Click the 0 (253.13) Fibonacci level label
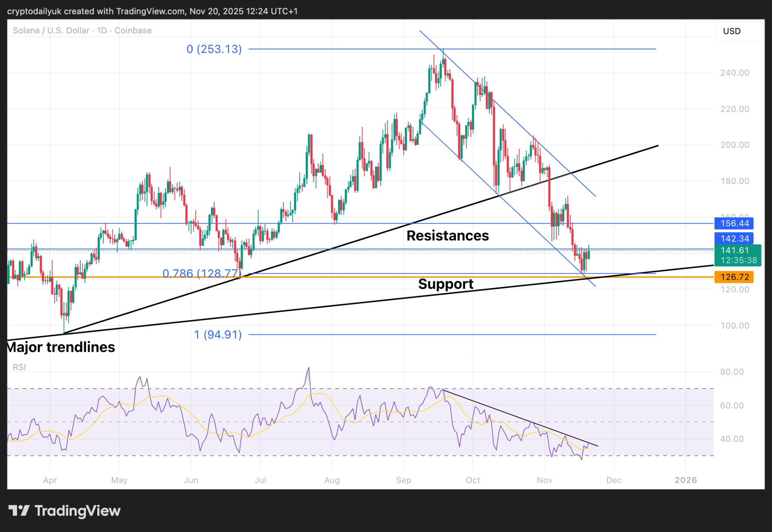Image resolution: width=772 pixels, height=532 pixels. click(214, 49)
